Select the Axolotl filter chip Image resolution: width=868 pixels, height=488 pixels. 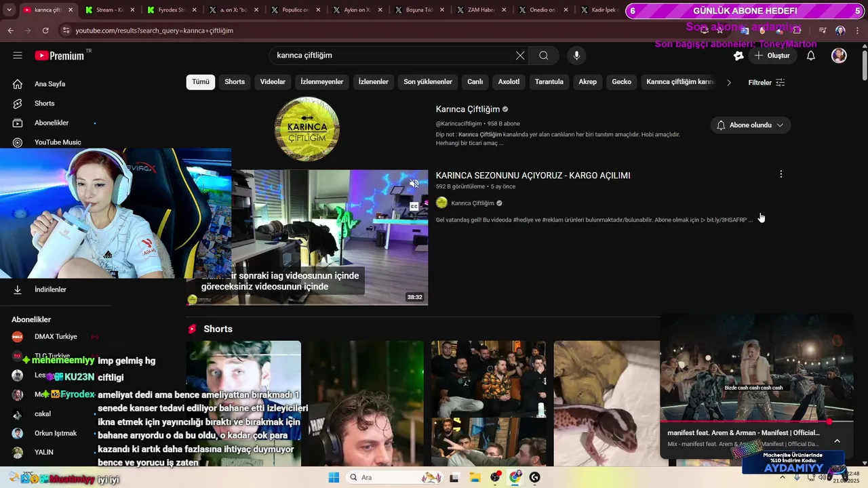[509, 82]
